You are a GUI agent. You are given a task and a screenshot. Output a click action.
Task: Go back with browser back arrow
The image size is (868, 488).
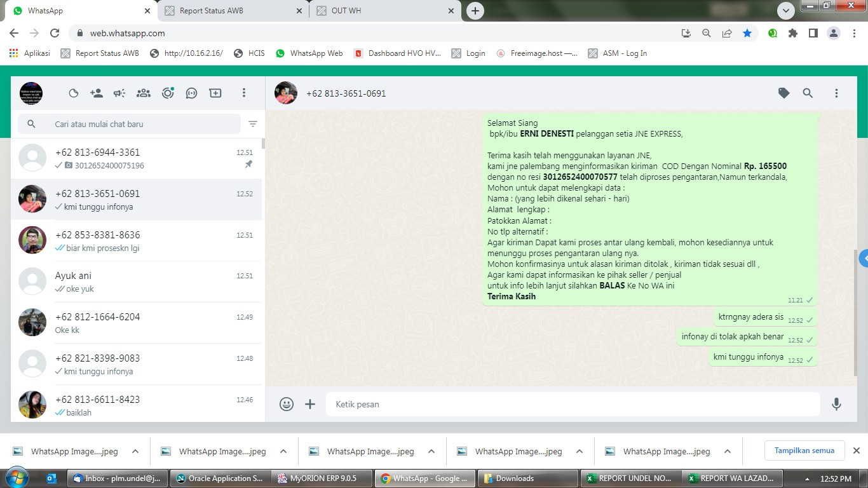(14, 33)
